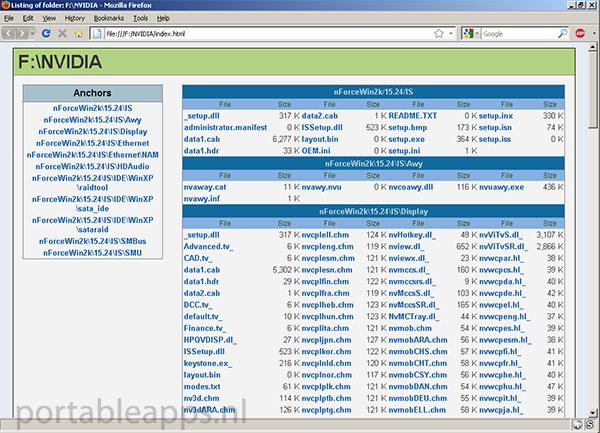Open the IDE\WinXP\raidtool anchor link
Screen dimensions: 600x433
coord(93,183)
